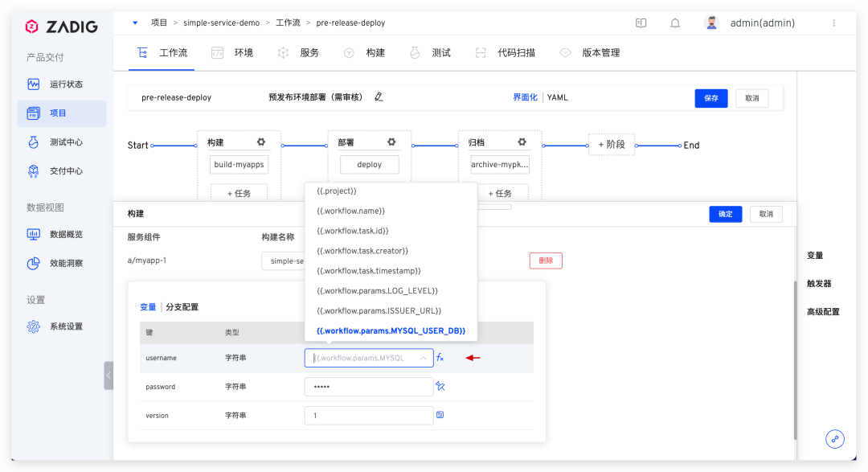Expand the breadcrumb project dropdown triangle
This screenshot has height=472, width=868.
click(x=135, y=23)
